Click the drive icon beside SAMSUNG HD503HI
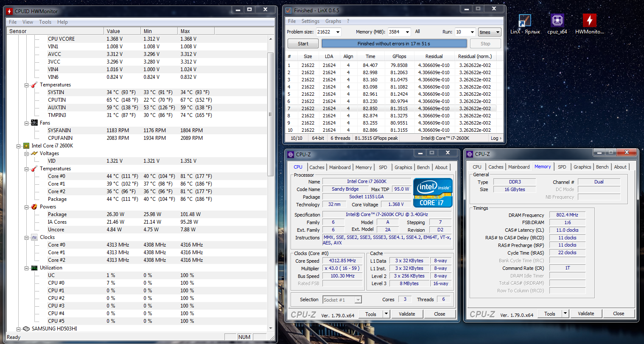Screen dimensions: 644x344 (26, 329)
